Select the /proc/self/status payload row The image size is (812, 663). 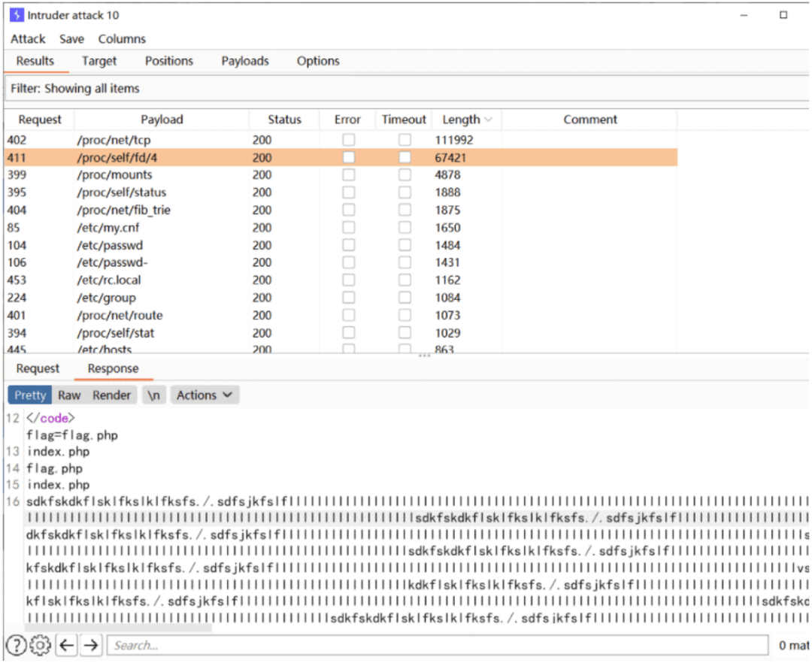click(x=341, y=192)
